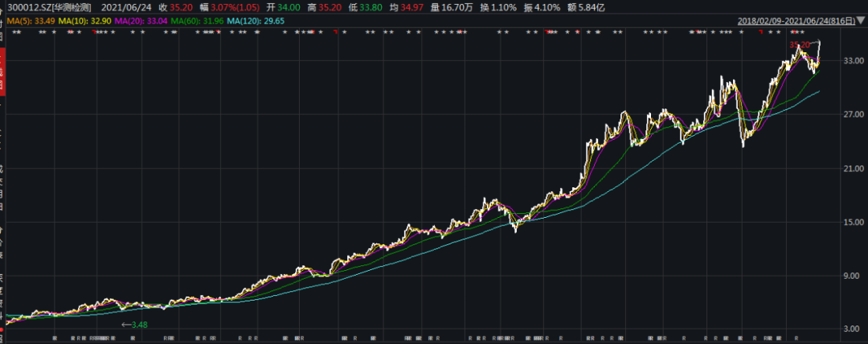
Task: Click the 27.00 price axis label
Action: coord(853,114)
